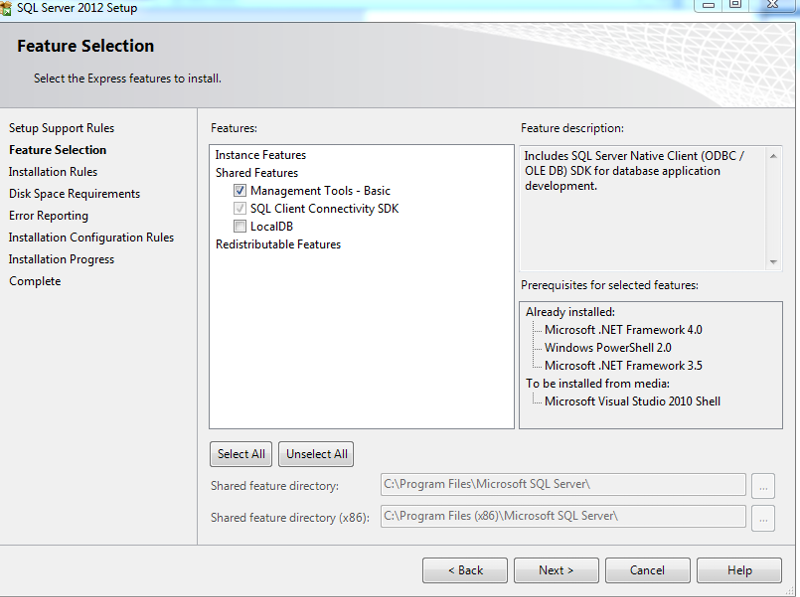Screen dimensions: 800x597
Task: Click the Unselect All button
Action: pyautogui.click(x=316, y=454)
